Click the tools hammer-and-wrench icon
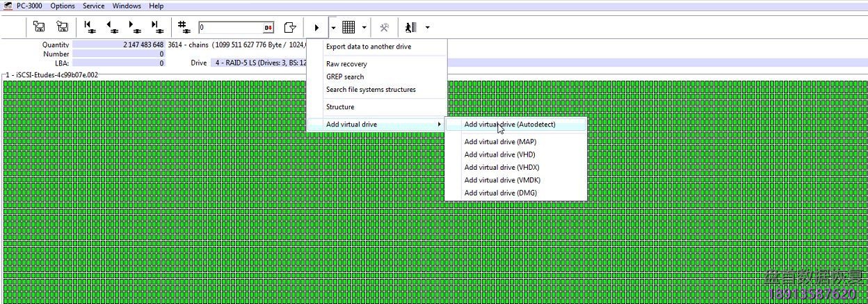 pyautogui.click(x=384, y=28)
